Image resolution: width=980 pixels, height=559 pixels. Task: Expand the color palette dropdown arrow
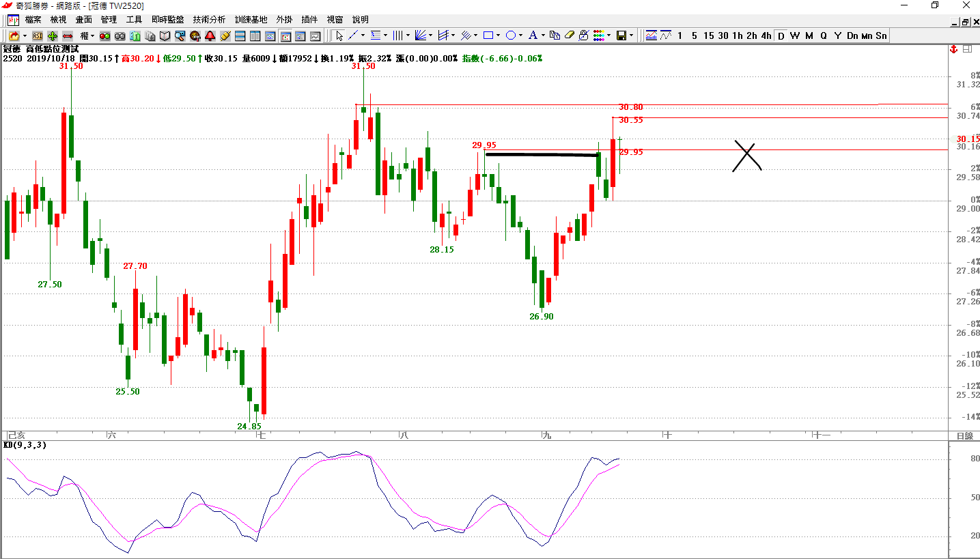click(x=608, y=35)
